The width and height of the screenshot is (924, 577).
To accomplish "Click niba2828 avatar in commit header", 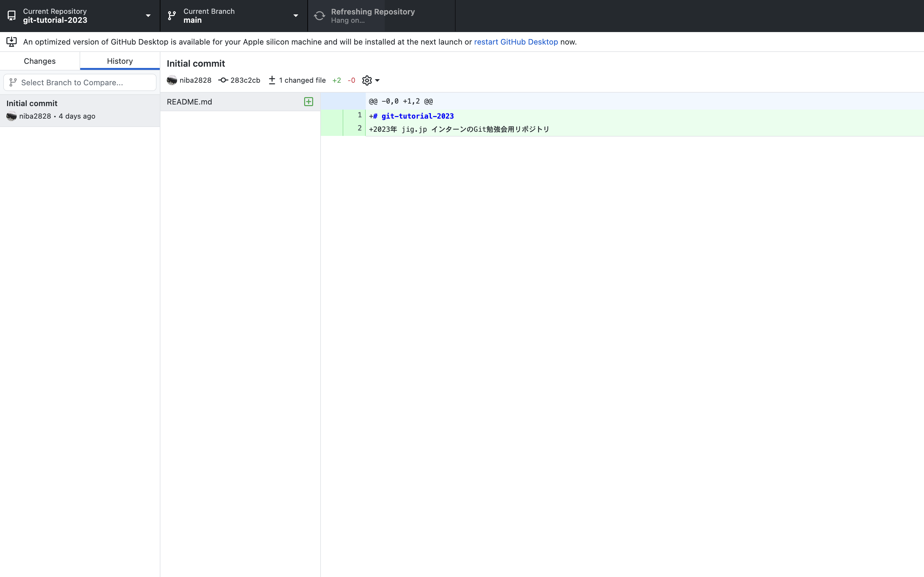I will [172, 80].
